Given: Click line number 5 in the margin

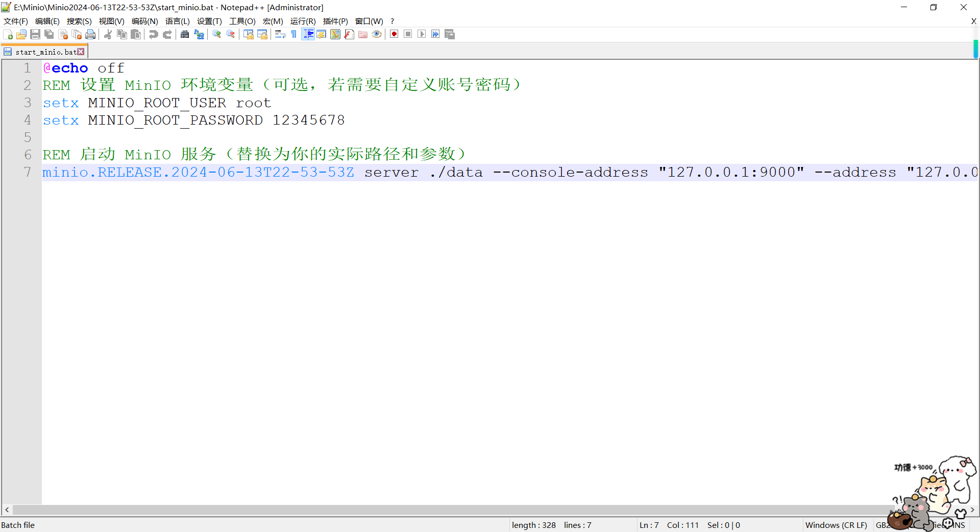Looking at the screenshot, I should point(28,137).
